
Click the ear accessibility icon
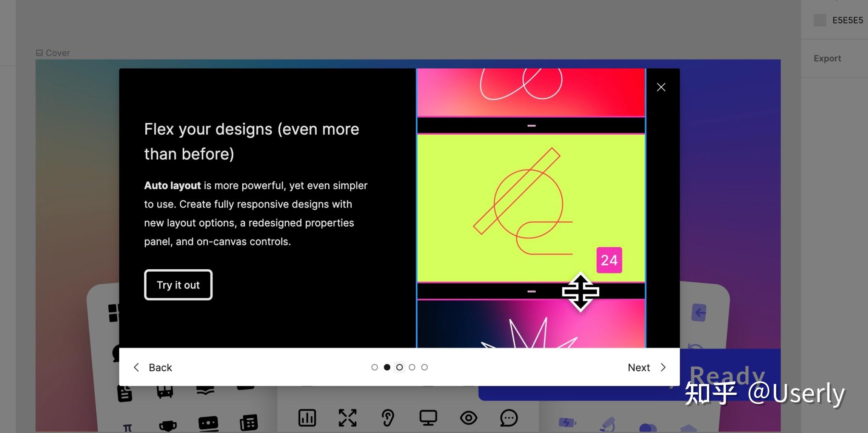[388, 418]
